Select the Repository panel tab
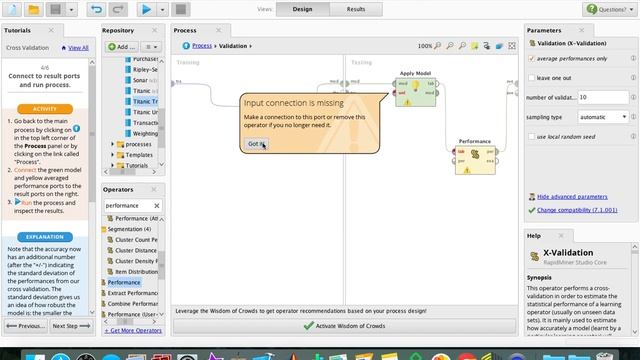The image size is (640, 360). click(118, 30)
